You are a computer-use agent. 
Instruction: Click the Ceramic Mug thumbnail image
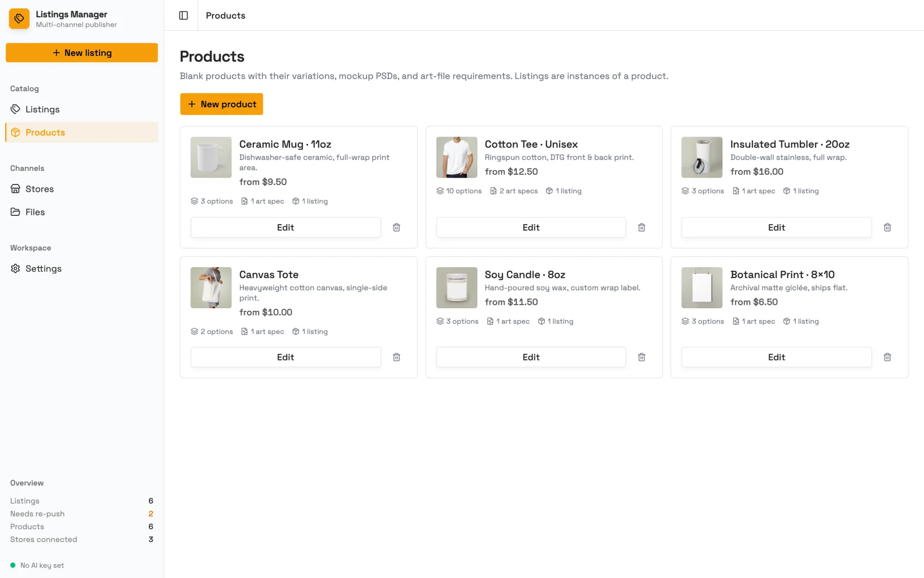point(211,157)
